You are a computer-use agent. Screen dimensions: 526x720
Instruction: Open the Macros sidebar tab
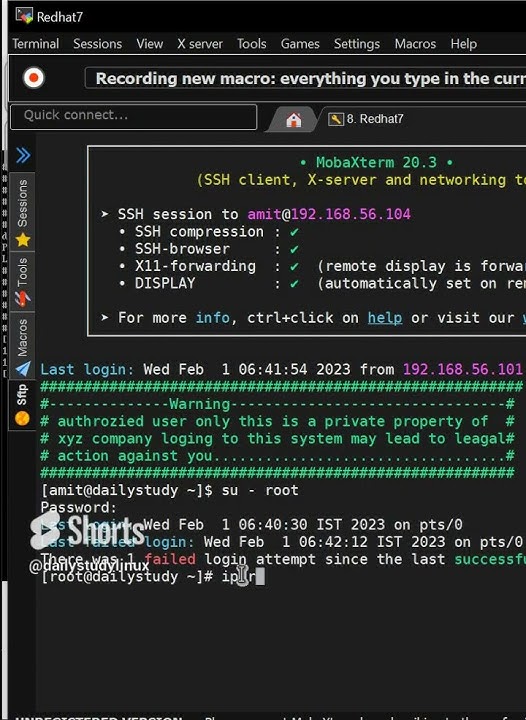point(22,345)
